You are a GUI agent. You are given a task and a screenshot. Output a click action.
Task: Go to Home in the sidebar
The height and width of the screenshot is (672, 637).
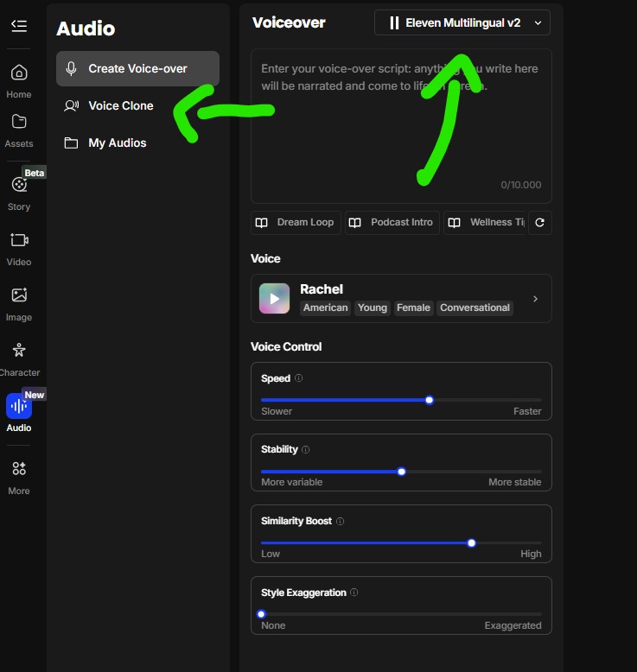19,81
